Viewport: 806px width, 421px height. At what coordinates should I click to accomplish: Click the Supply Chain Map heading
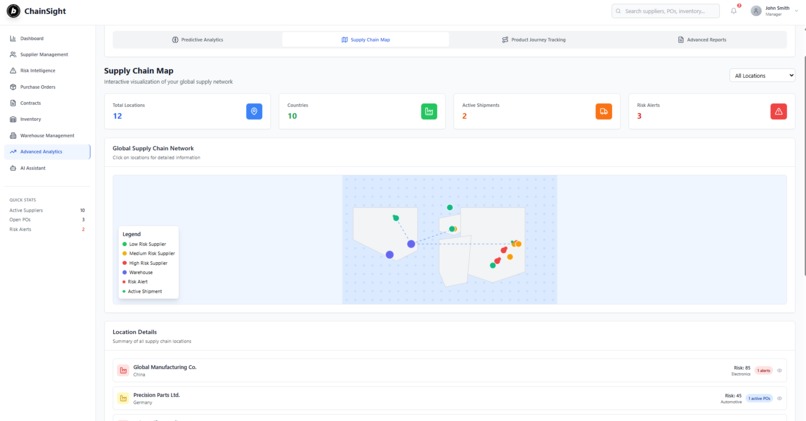pos(139,71)
